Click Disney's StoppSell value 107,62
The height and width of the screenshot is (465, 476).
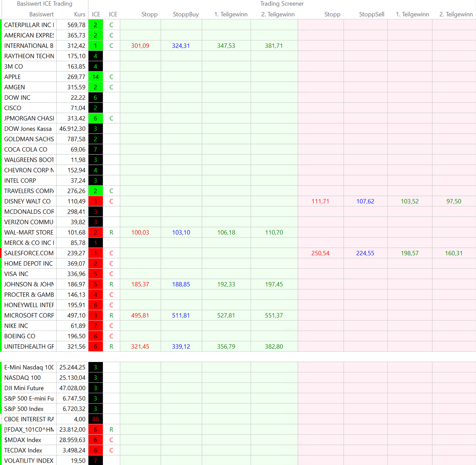pos(365,201)
